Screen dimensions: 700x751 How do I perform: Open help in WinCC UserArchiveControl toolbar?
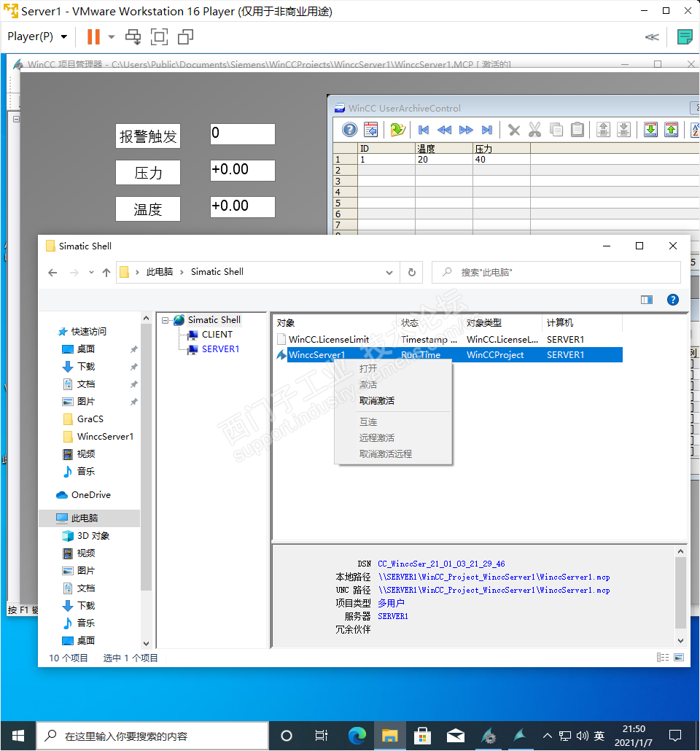click(350, 129)
